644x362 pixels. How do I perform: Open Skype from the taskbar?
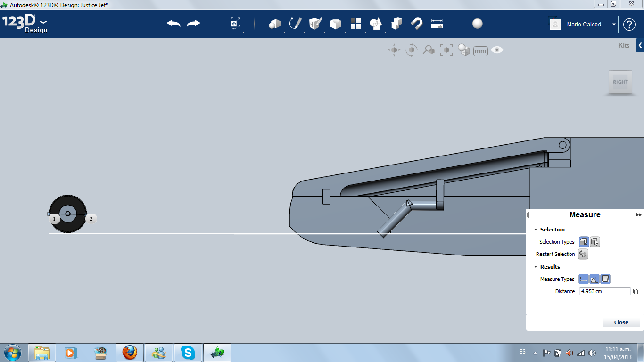[188, 353]
